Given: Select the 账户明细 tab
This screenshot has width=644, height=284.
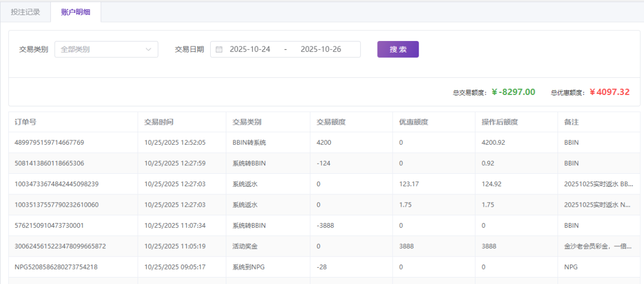Looking at the screenshot, I should [76, 12].
